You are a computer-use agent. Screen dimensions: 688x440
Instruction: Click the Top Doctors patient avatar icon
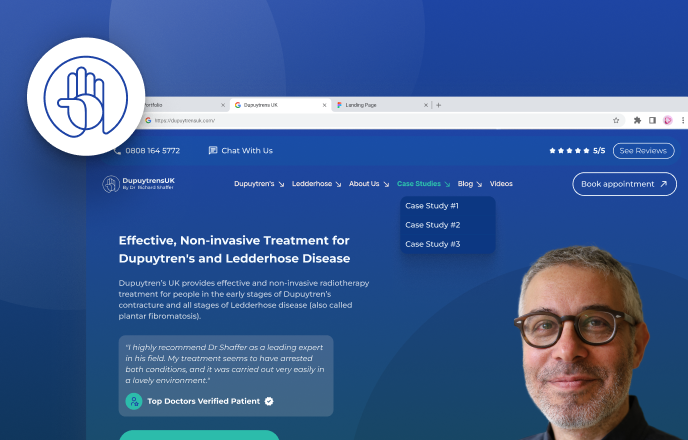134,401
